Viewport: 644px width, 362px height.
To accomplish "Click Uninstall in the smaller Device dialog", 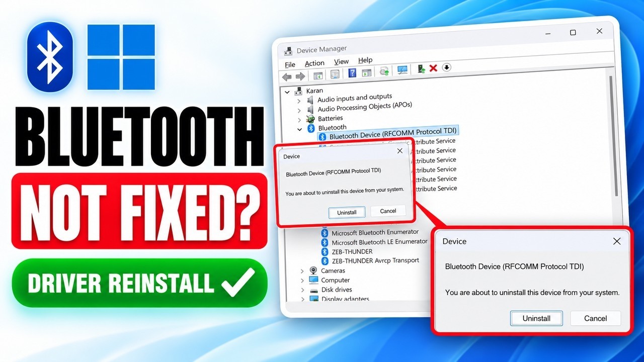I will tap(347, 212).
